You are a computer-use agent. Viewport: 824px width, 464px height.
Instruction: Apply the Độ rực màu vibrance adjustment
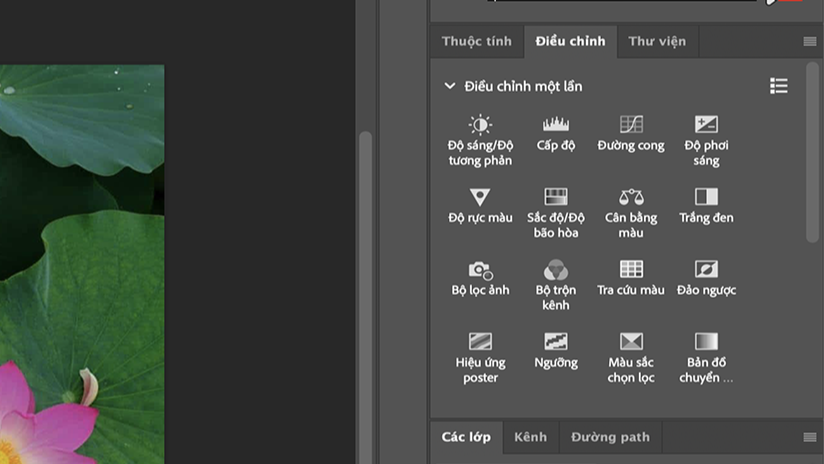pyautogui.click(x=480, y=197)
